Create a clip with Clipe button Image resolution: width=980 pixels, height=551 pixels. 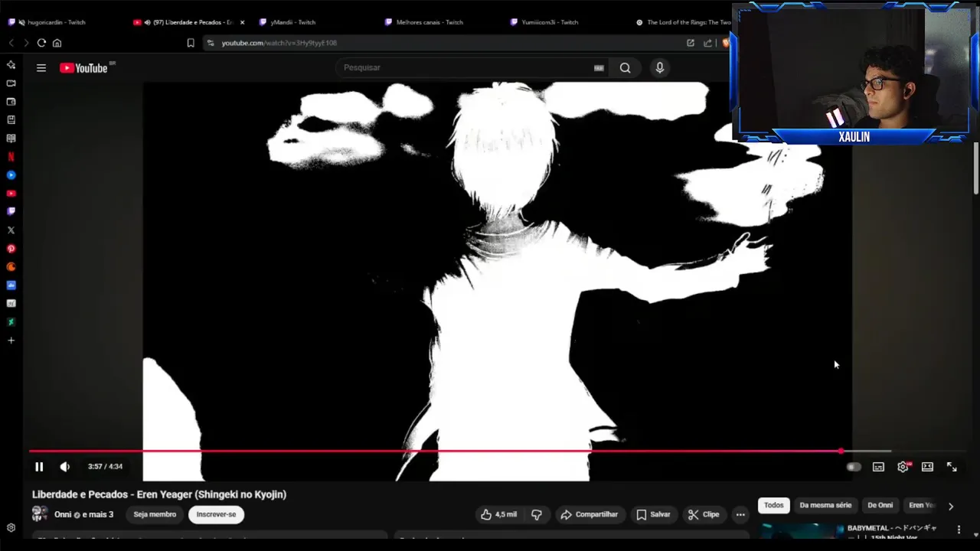tap(704, 514)
